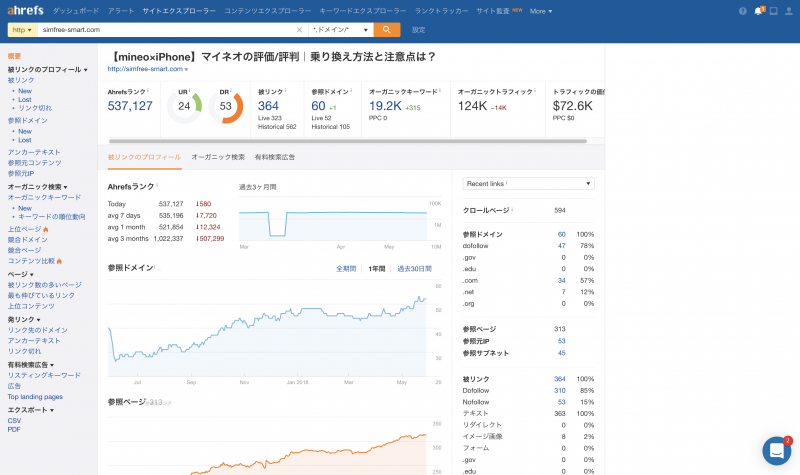Click the 被リンク count 364
Viewport: 800px width, 475px height.
[268, 106]
